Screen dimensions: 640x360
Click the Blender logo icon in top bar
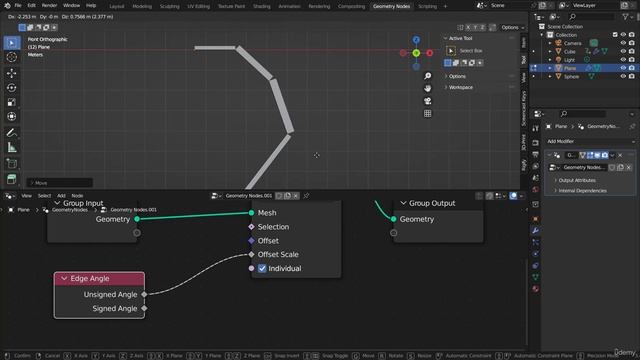click(7, 6)
